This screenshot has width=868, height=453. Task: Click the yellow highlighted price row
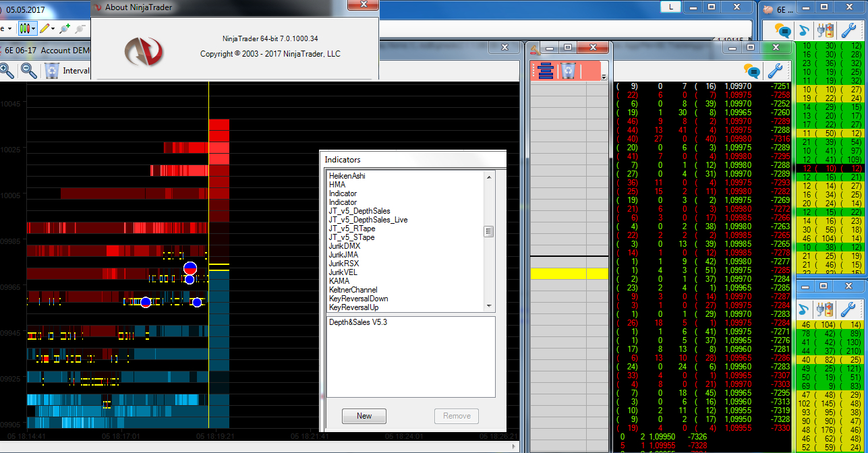click(x=569, y=274)
